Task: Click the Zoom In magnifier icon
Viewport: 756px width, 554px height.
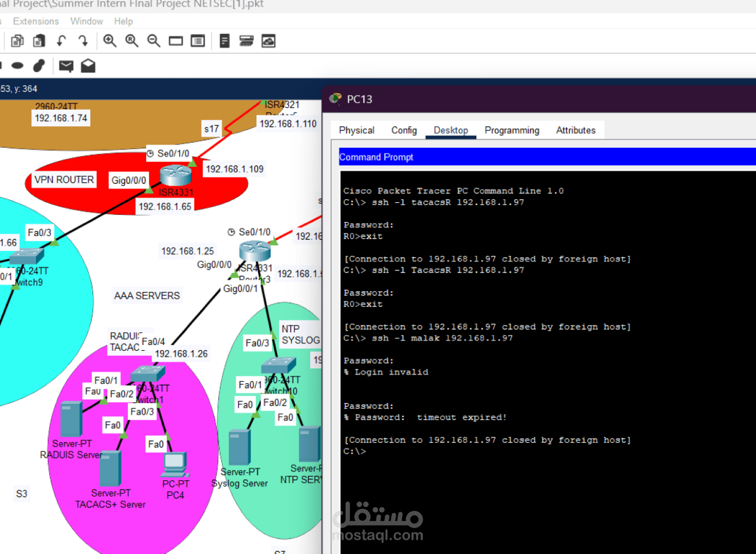Action: [x=110, y=41]
